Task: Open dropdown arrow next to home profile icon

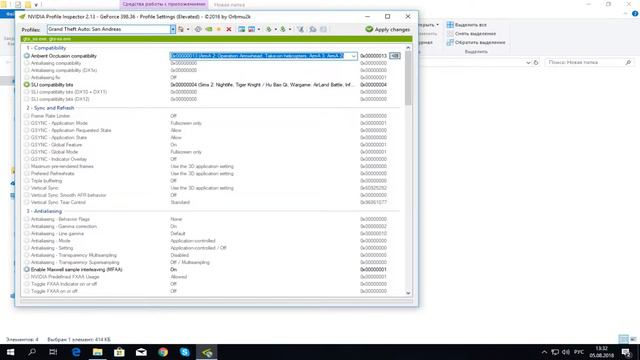Action: tap(188, 29)
